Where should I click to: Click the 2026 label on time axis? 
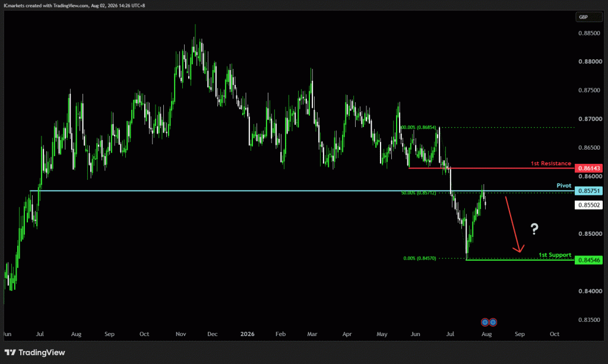pos(248,334)
